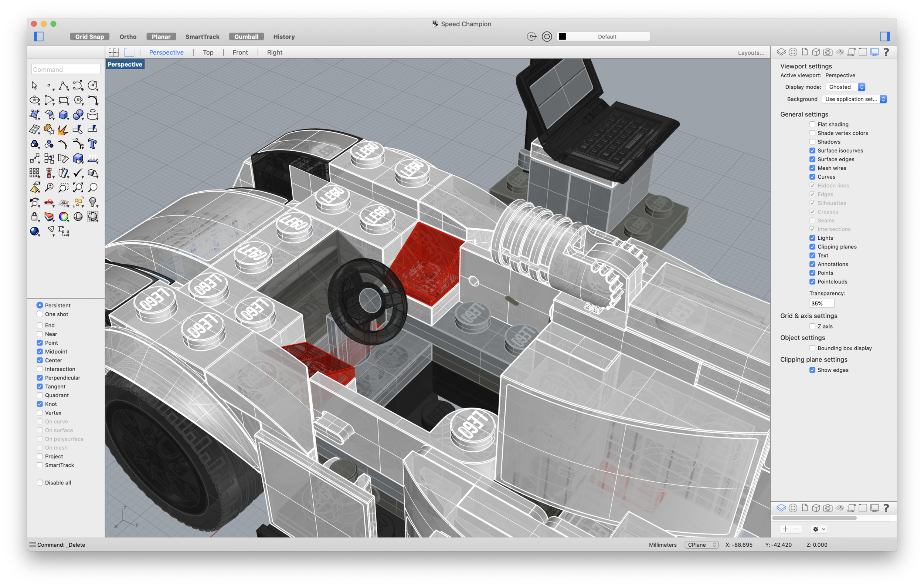924x587 pixels.
Task: Open the CPlane coordinate dropdown
Action: 702,545
